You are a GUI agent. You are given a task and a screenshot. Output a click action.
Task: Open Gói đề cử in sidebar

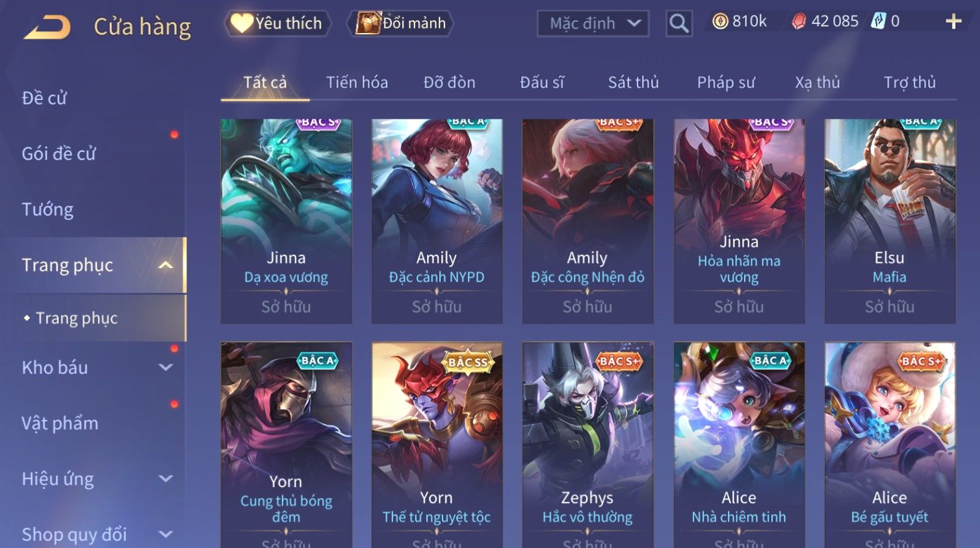pos(59,154)
